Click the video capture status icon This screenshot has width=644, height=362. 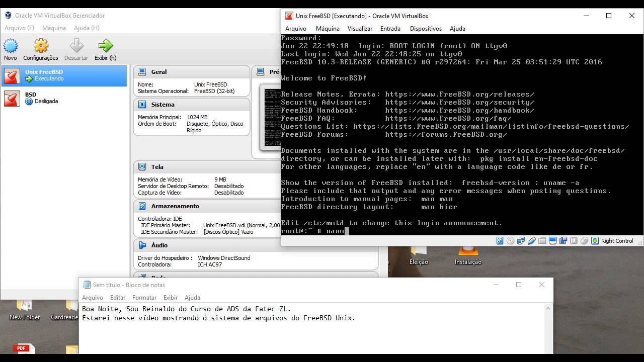(x=563, y=241)
